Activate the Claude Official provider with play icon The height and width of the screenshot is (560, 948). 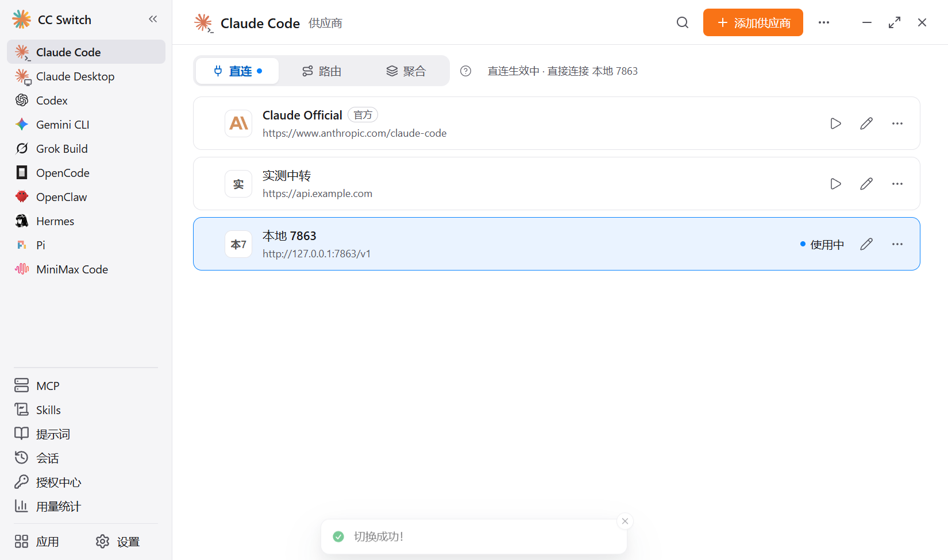(835, 123)
